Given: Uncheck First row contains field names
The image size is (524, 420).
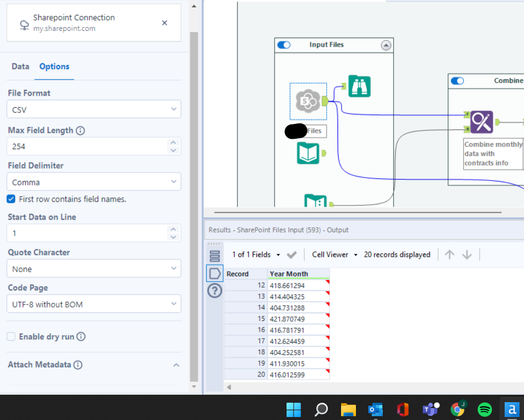Looking at the screenshot, I should (11, 199).
